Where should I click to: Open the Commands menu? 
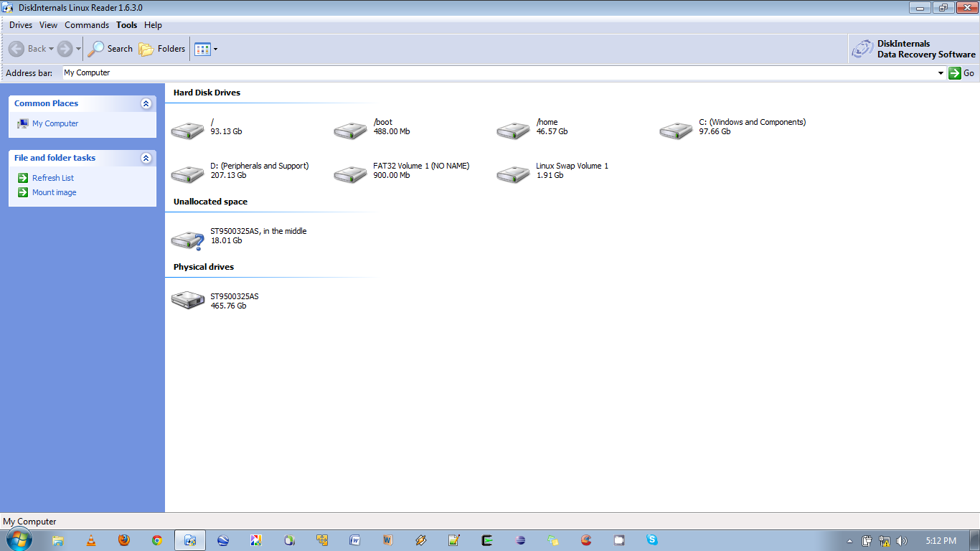(87, 25)
